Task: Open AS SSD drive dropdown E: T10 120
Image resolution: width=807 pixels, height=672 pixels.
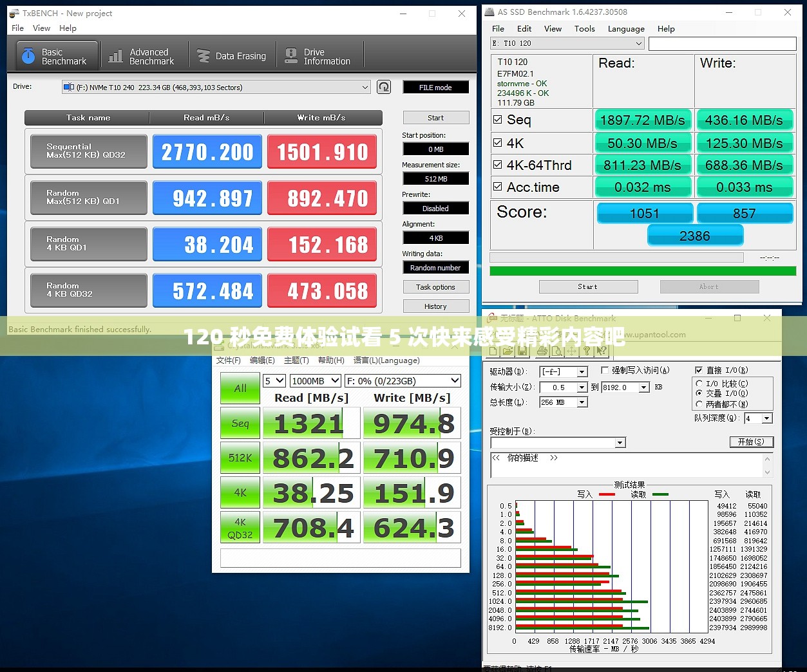Action: 567,43
